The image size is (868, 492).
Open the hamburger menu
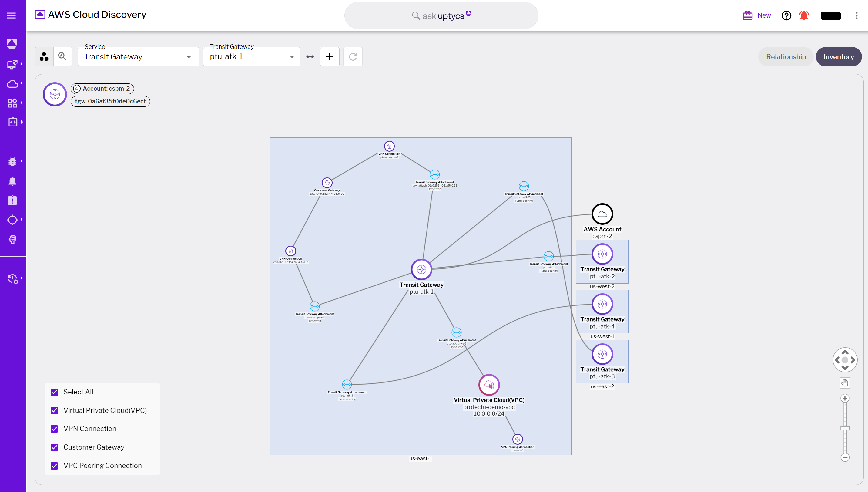click(x=11, y=15)
